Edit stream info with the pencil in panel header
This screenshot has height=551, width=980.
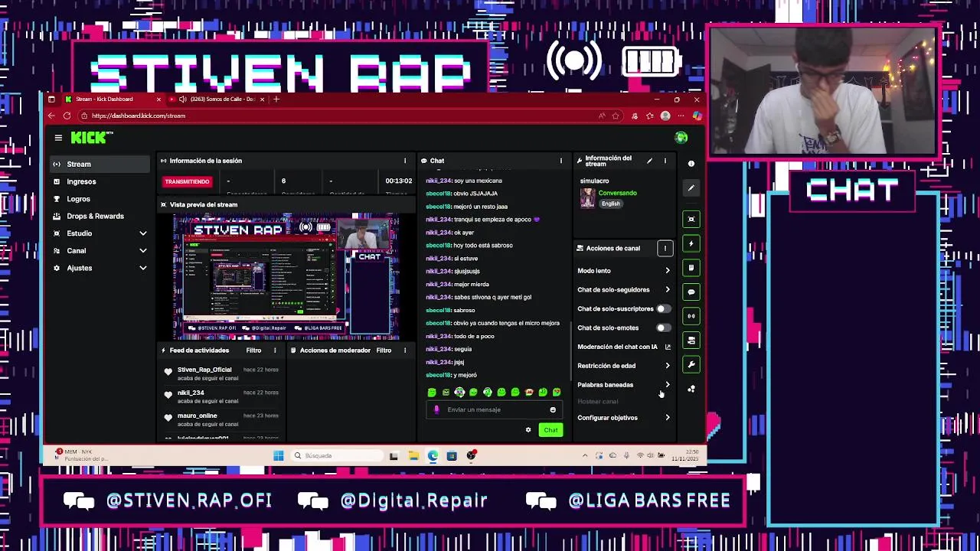pyautogui.click(x=649, y=161)
